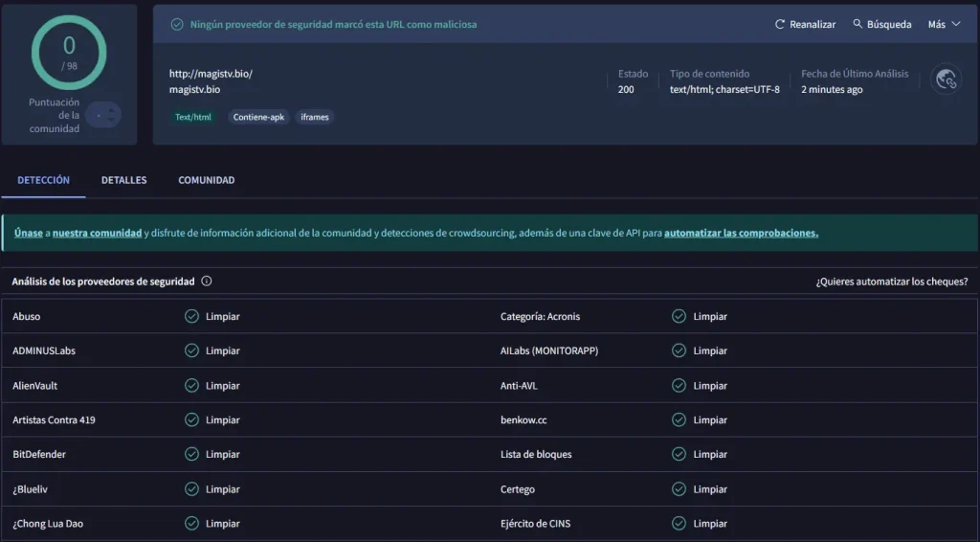Click the Contiene-apk tag
Image resolution: width=980 pixels, height=542 pixels.
(258, 117)
